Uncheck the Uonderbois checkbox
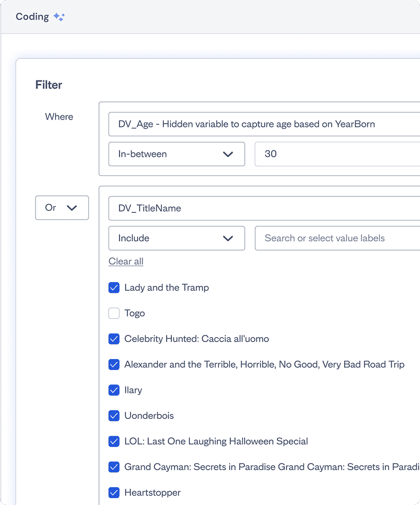The width and height of the screenshot is (420, 505). click(x=114, y=416)
